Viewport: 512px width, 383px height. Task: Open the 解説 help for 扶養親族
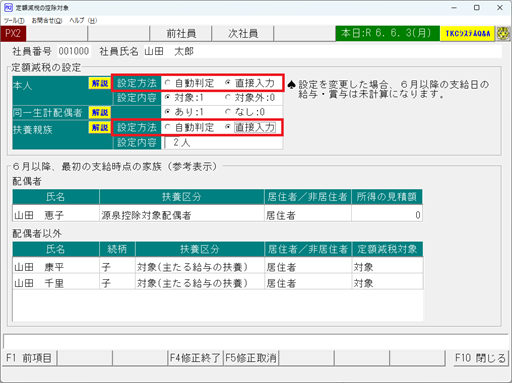[x=100, y=127]
